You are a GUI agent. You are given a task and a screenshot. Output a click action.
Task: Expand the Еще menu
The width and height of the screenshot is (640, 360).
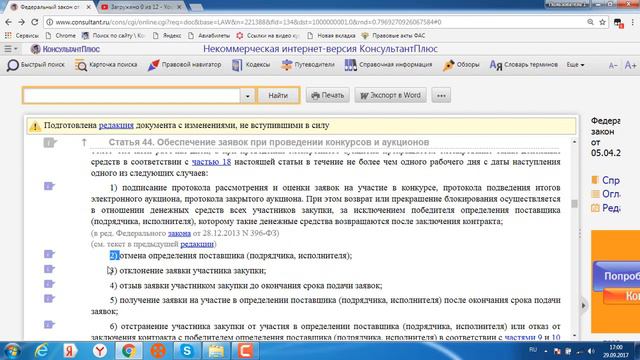575,65
